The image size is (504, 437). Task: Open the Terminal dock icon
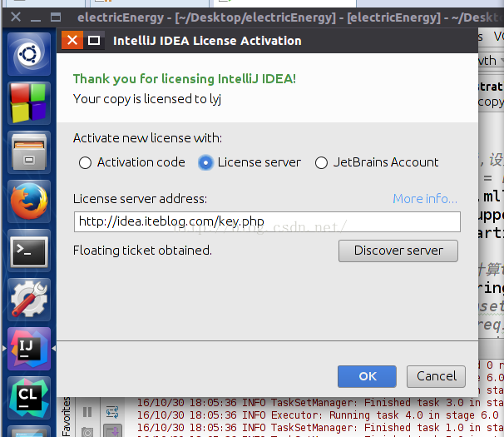(x=29, y=251)
